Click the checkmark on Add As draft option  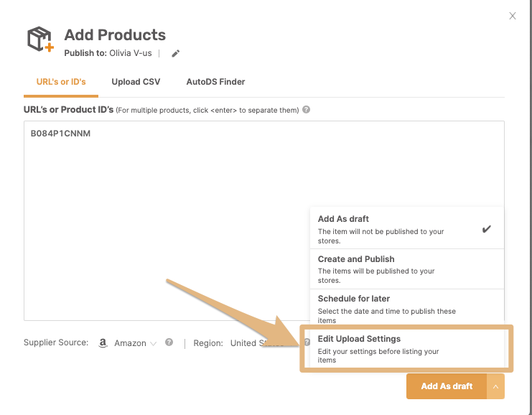point(486,229)
